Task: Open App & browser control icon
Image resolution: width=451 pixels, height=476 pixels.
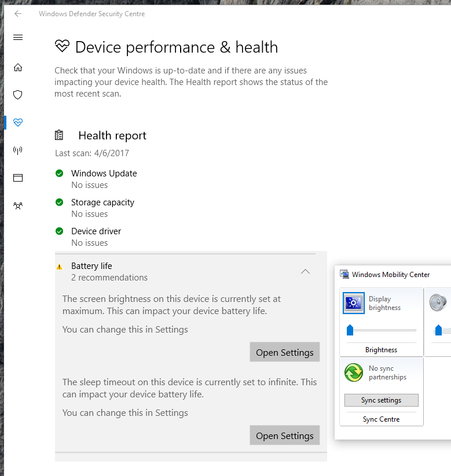Action: coord(18,178)
